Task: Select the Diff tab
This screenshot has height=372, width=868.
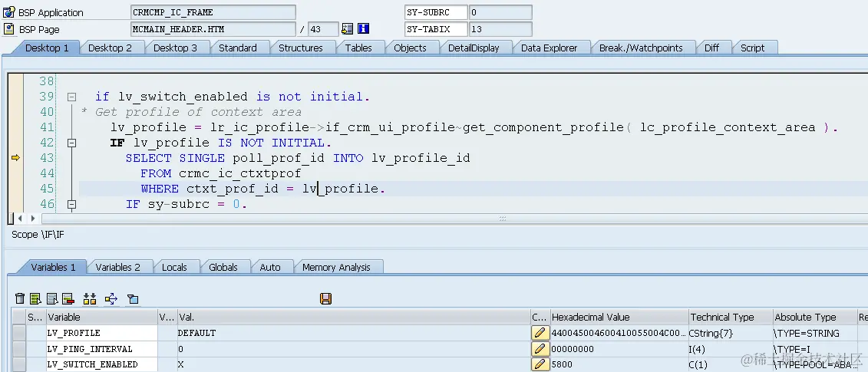Action: (712, 48)
